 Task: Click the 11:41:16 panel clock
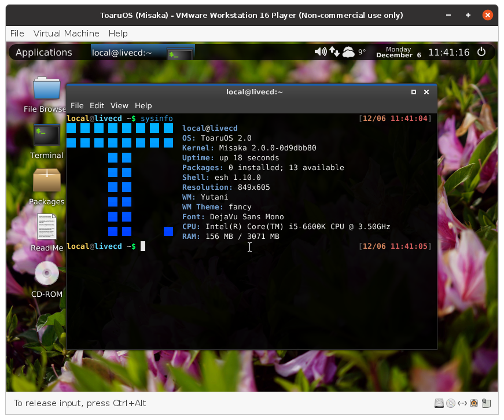448,53
